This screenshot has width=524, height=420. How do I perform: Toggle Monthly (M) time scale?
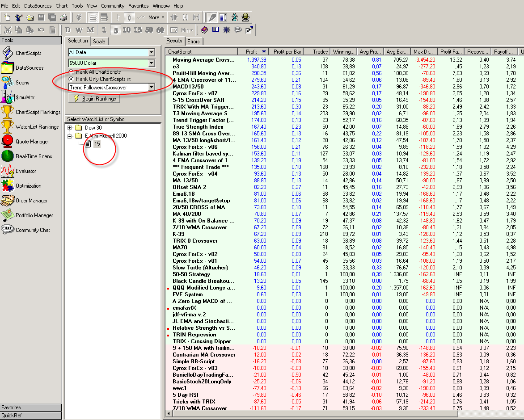[90, 30]
